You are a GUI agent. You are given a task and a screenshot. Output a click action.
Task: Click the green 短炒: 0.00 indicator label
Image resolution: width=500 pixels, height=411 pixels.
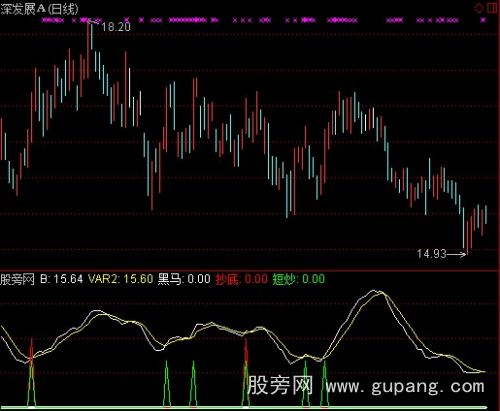(x=299, y=279)
